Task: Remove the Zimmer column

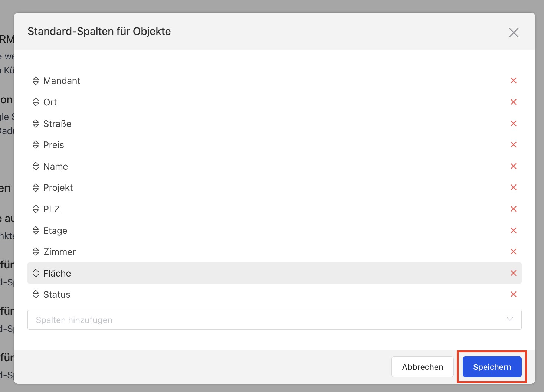Action: [x=514, y=252]
